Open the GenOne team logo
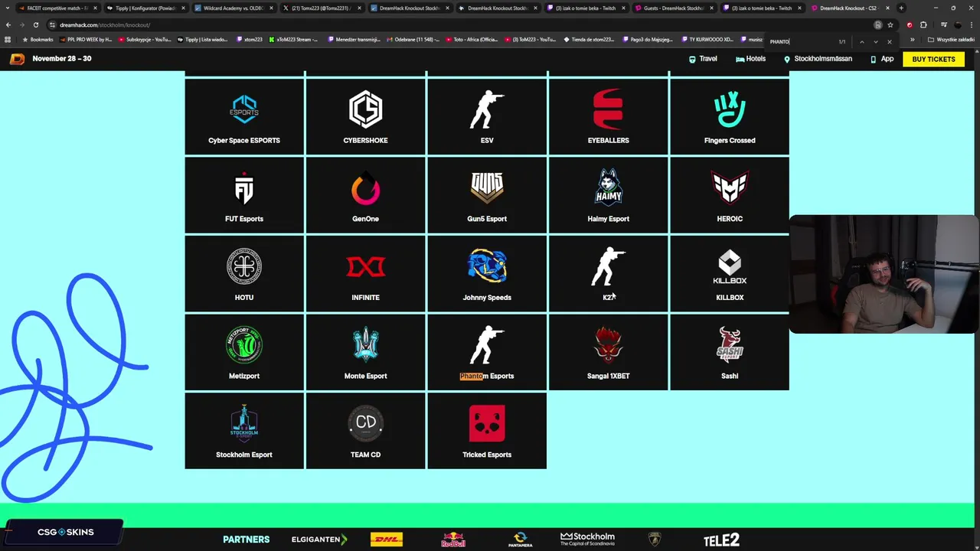This screenshot has width=980, height=551. click(x=365, y=190)
